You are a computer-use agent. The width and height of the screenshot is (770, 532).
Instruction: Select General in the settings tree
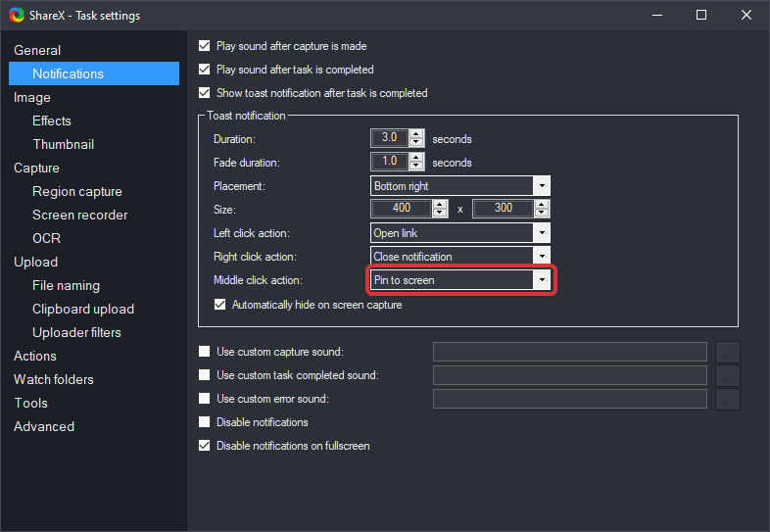pos(37,50)
